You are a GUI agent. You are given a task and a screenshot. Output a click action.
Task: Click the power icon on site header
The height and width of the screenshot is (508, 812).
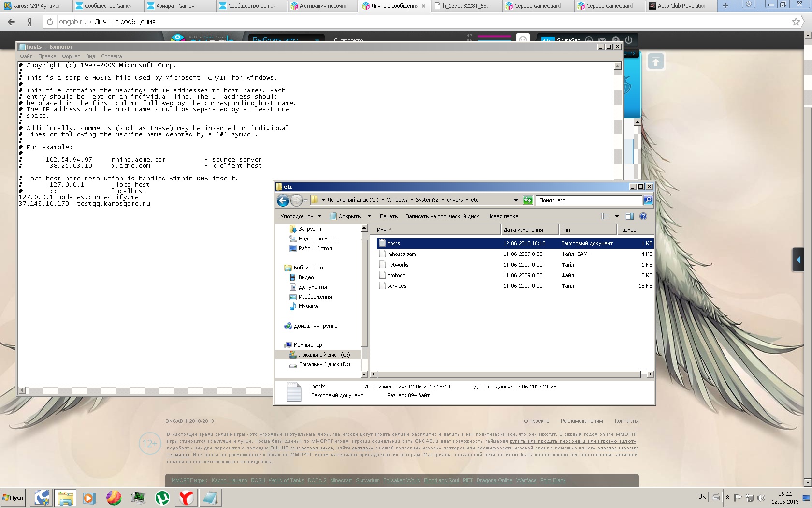point(628,40)
